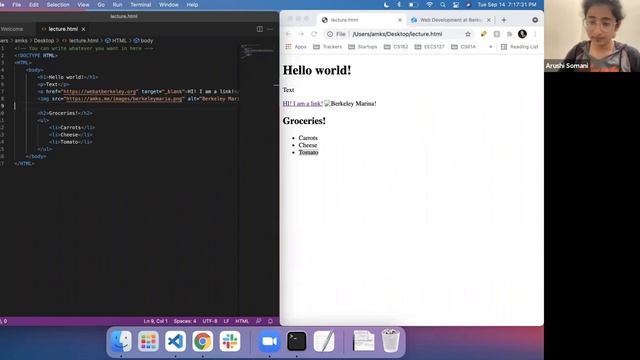Split the VS Code editor right

[x=260, y=29]
